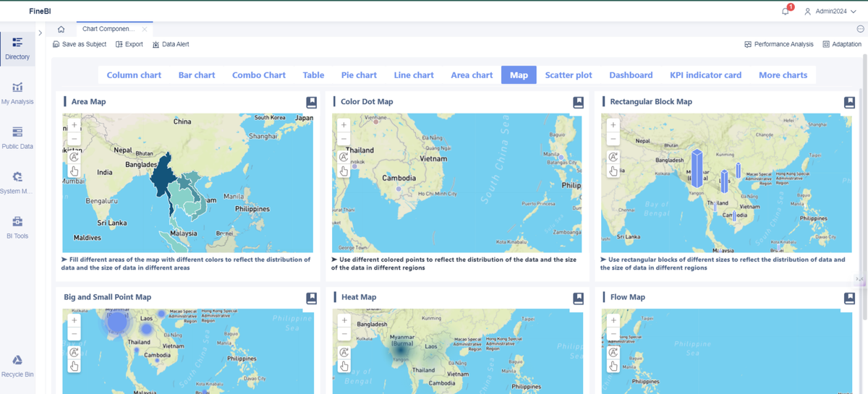This screenshot has width=868, height=394.
Task: Zoom out on the Heat Map
Action: (x=344, y=333)
